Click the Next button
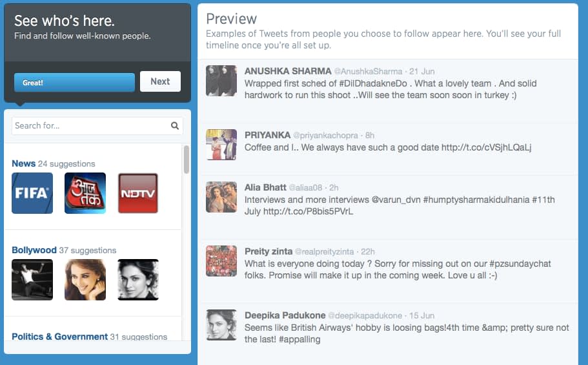 point(160,81)
